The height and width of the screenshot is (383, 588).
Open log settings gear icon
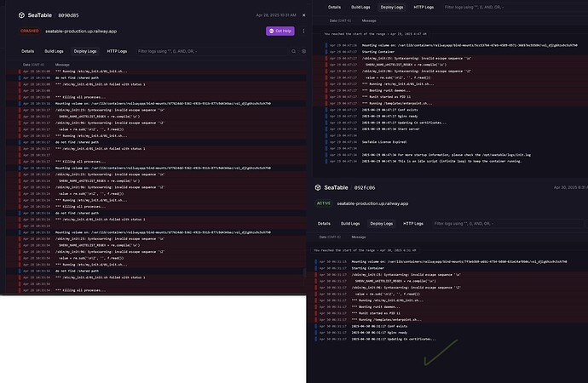pos(303,51)
